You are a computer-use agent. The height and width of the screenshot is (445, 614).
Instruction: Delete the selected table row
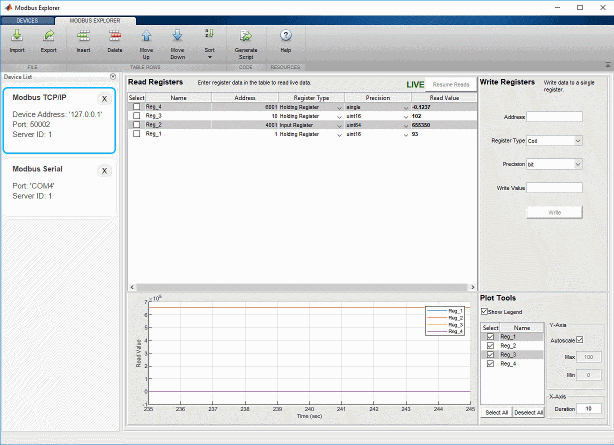[x=115, y=41]
